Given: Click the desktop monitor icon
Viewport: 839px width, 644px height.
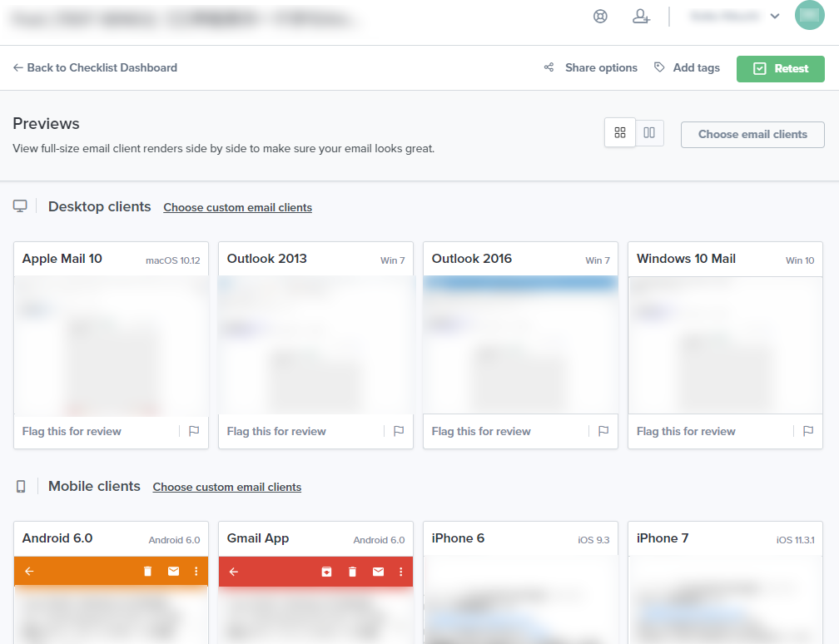Looking at the screenshot, I should (20, 206).
